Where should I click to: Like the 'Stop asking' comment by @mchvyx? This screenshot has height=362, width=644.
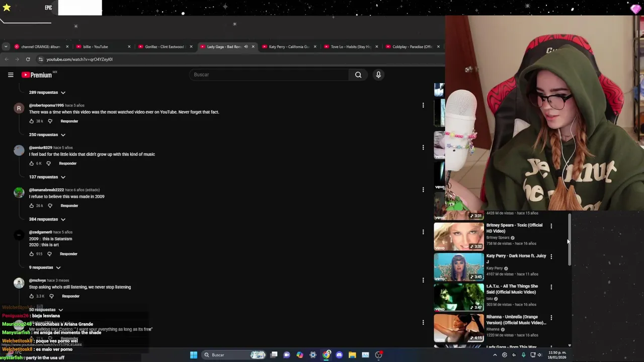pyautogui.click(x=31, y=296)
